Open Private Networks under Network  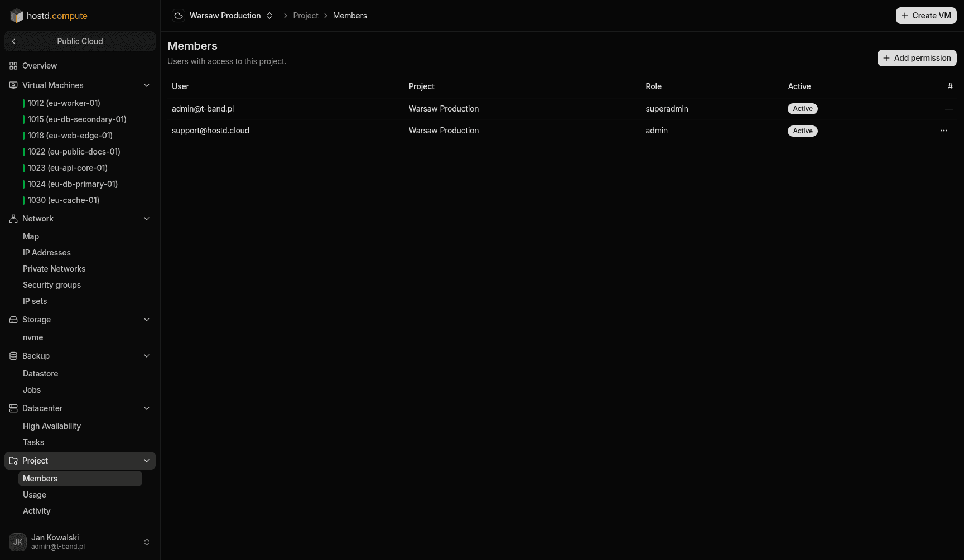tap(80, 269)
